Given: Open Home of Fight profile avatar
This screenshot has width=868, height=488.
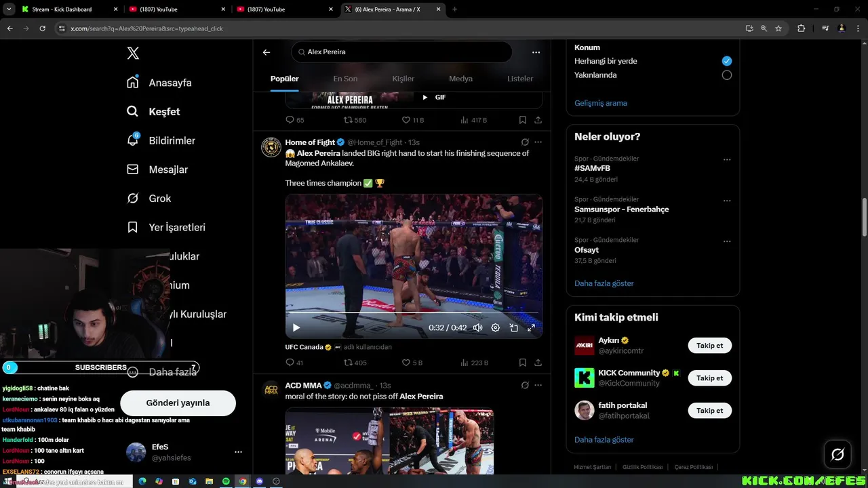Looking at the screenshot, I should click(x=271, y=147).
